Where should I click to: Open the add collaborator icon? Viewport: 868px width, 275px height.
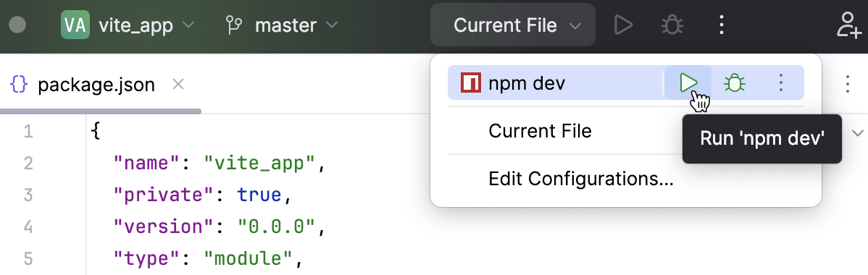(x=848, y=25)
